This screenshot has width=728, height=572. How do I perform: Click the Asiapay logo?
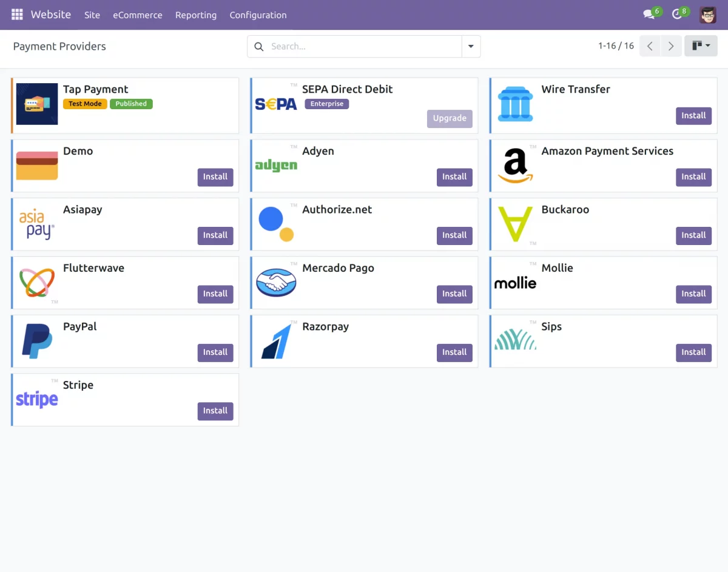37,224
